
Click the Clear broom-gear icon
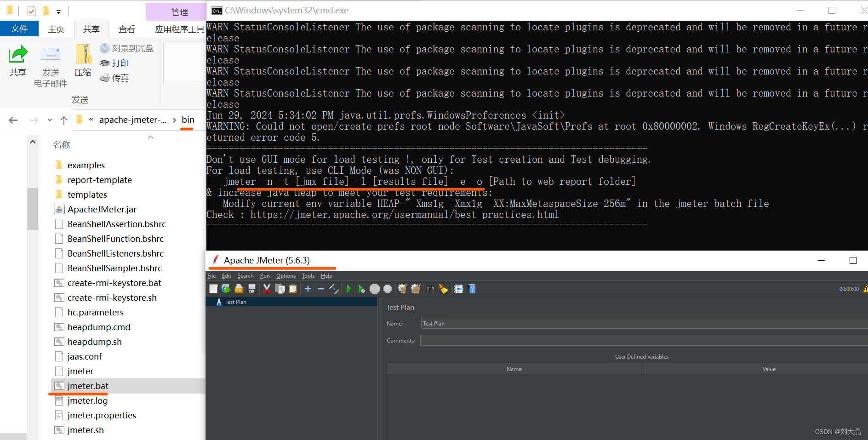402,289
